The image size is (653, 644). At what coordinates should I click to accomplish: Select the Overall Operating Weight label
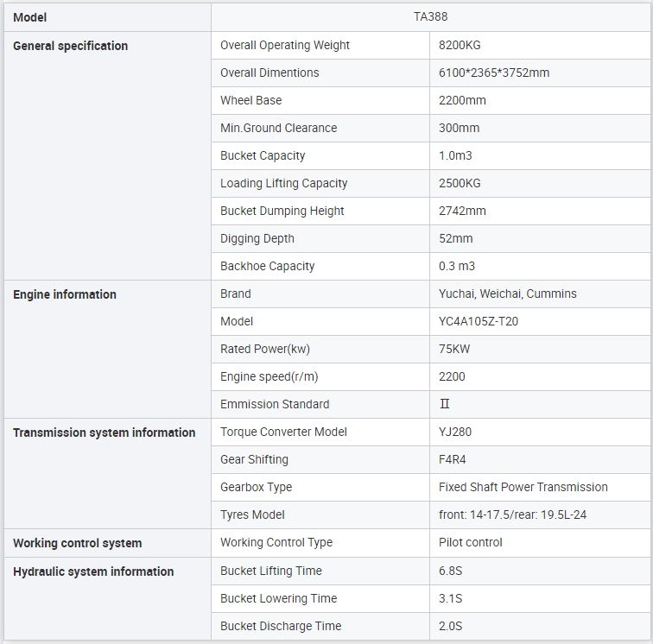(x=285, y=45)
